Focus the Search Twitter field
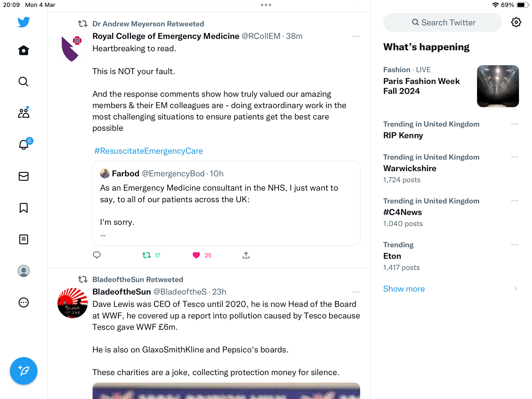Viewport: 532px width, 399px height. point(443,22)
